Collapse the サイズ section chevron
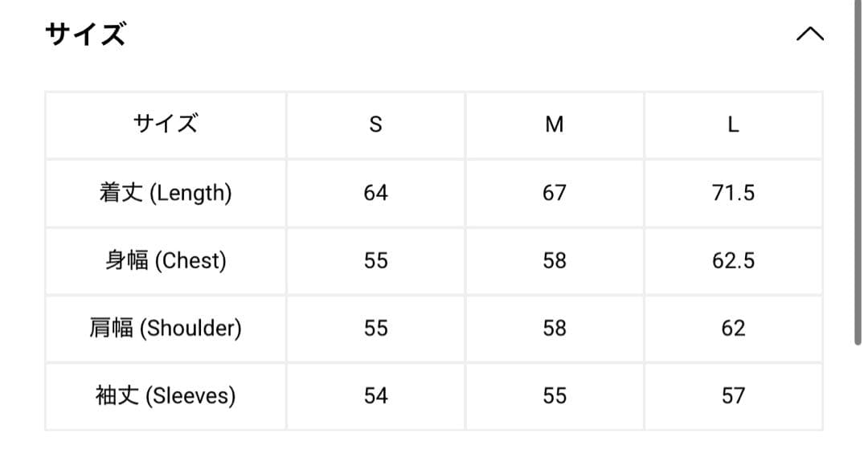The image size is (868, 454). 809,34
